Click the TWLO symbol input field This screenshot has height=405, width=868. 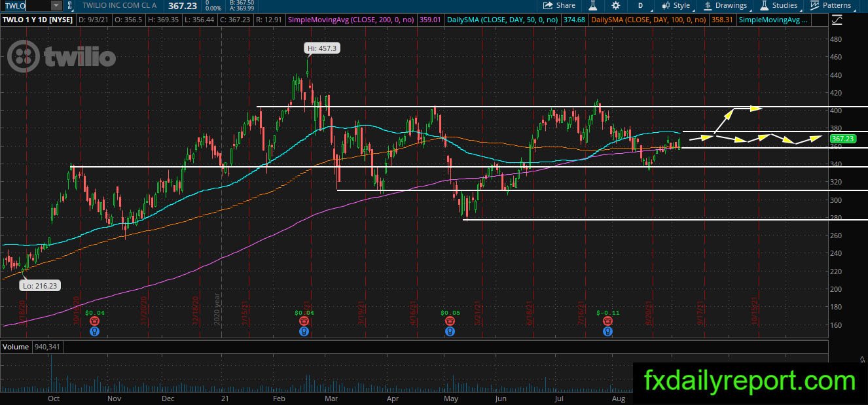pos(25,5)
